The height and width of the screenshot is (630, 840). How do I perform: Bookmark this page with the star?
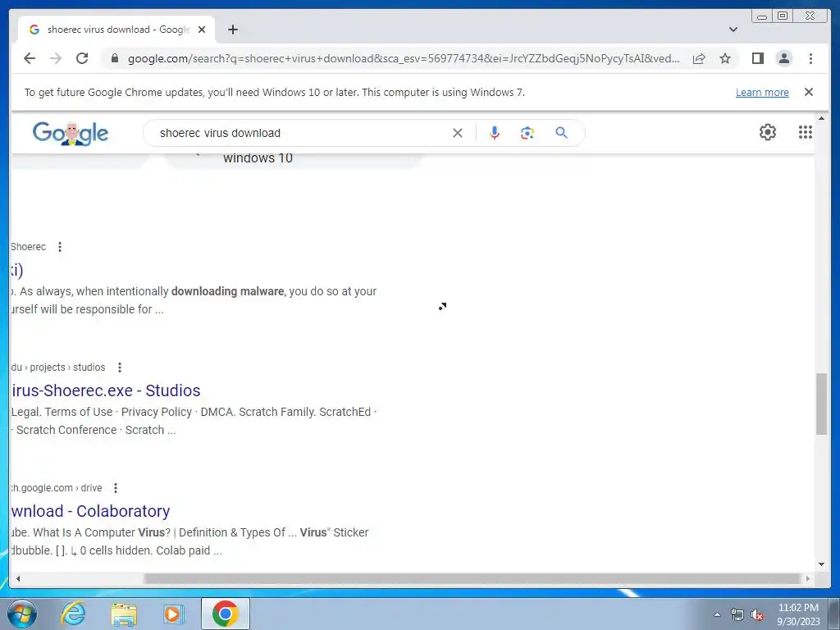(x=725, y=58)
